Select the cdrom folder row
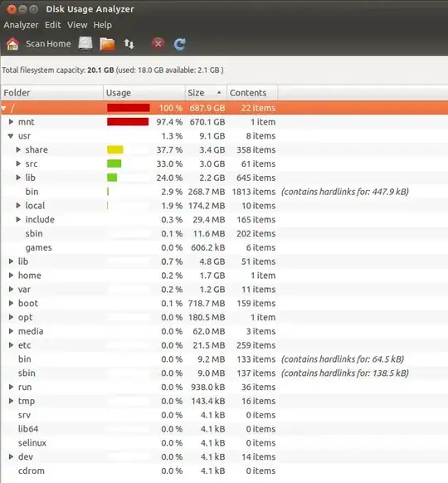 click(224, 471)
